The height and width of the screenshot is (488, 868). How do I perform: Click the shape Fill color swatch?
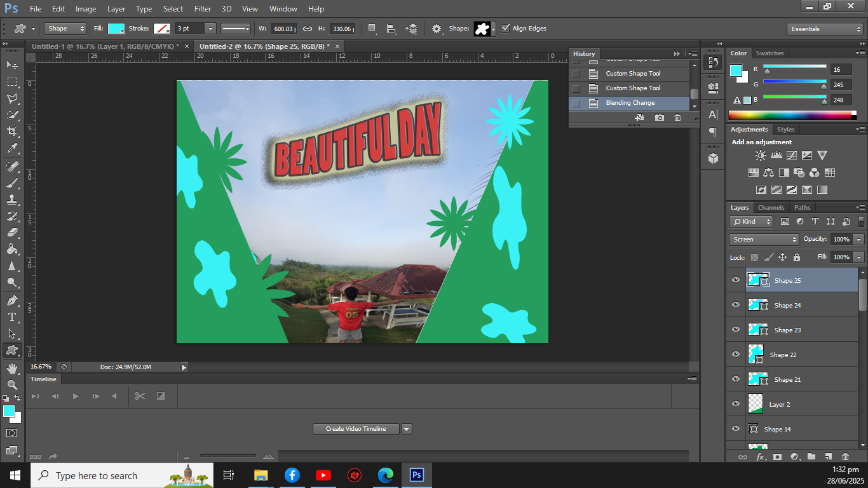click(x=116, y=29)
